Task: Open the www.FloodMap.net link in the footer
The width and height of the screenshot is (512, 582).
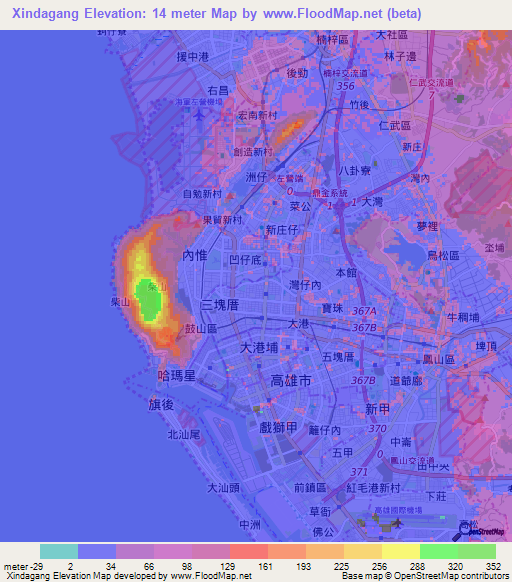Action: tap(211, 576)
